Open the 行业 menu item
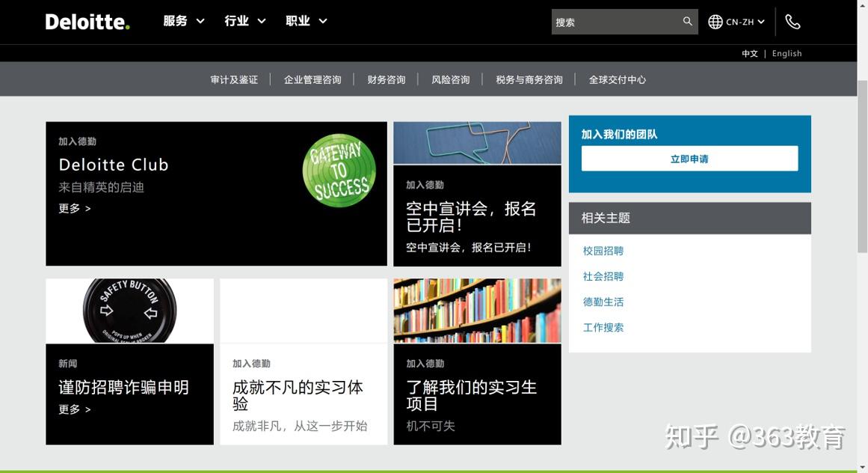 tap(237, 21)
